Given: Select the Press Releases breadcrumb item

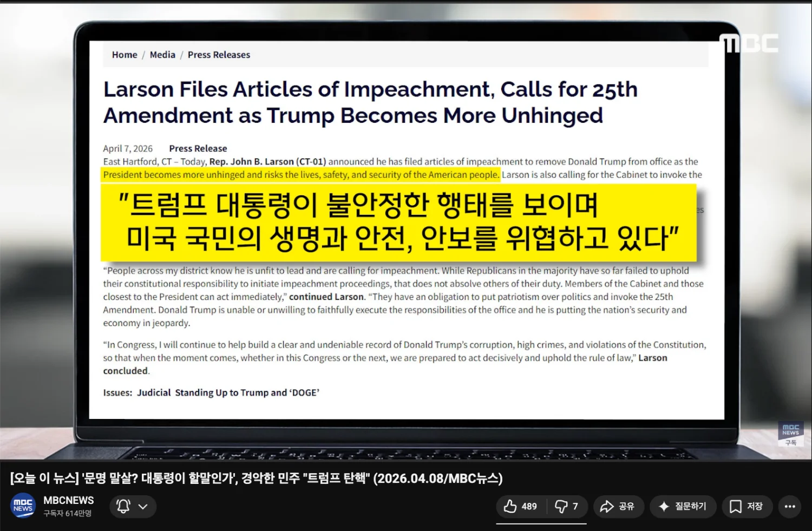Looking at the screenshot, I should click(219, 55).
